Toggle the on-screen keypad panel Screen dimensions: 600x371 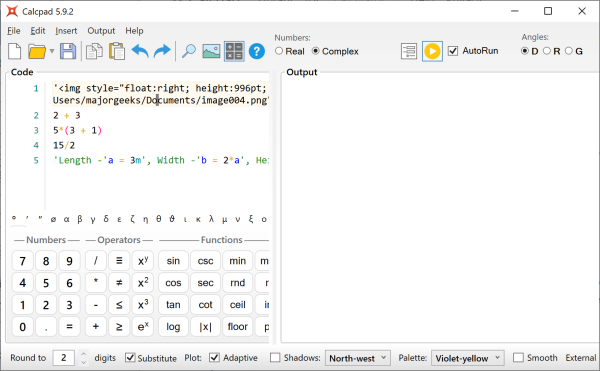234,51
